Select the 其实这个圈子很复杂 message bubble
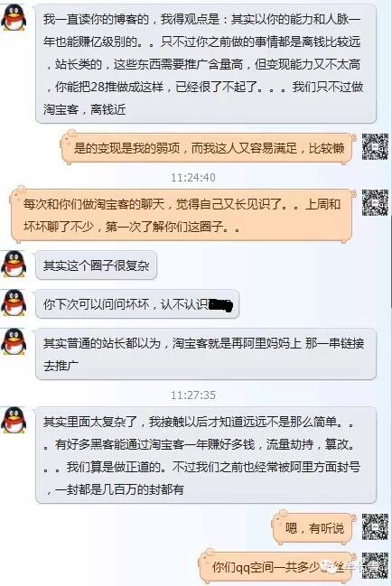392x586 pixels. [x=96, y=265]
